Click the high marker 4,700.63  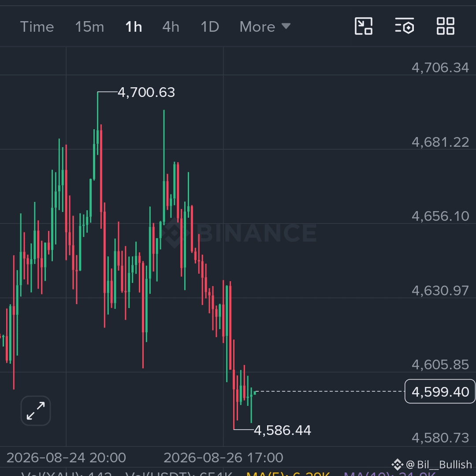point(146,92)
